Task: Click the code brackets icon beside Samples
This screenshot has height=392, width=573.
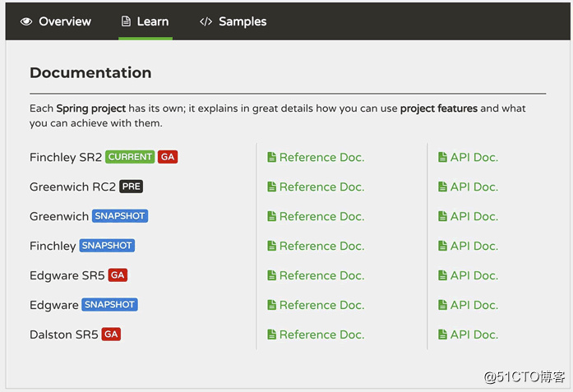Action: (x=206, y=21)
